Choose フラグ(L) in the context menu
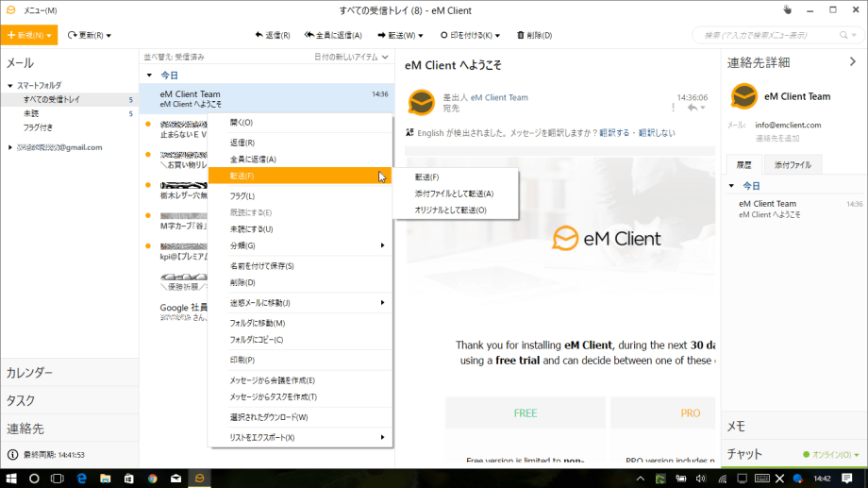Image resolution: width=868 pixels, height=488 pixels. coord(300,195)
